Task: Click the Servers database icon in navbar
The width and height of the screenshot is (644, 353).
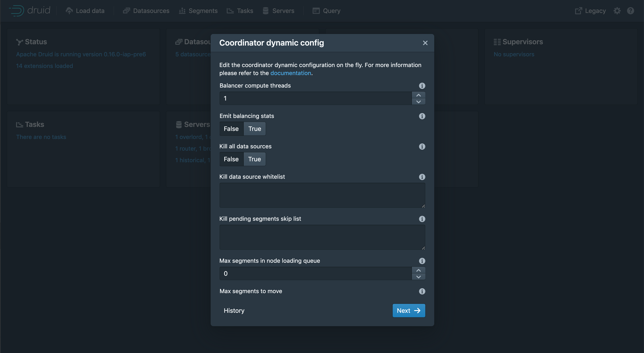Action: tap(265, 11)
